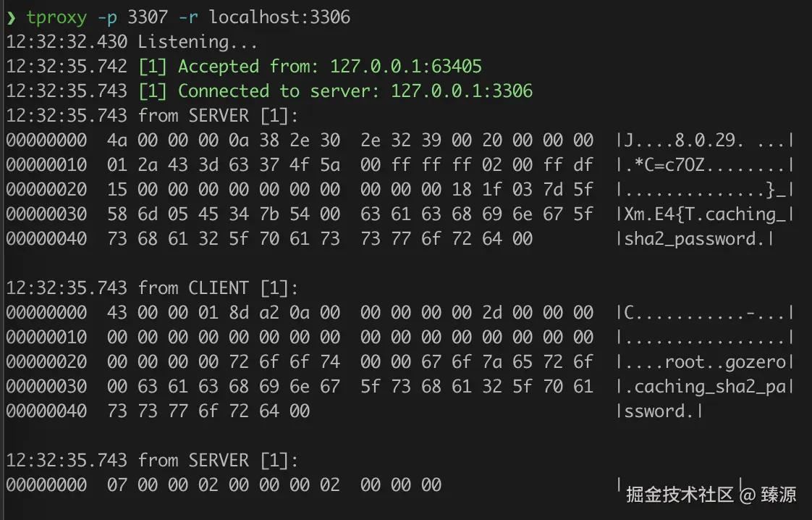Click 'Accepted from: 127.0.0.1:63405' green text
812x520 pixels.
click(x=330, y=67)
